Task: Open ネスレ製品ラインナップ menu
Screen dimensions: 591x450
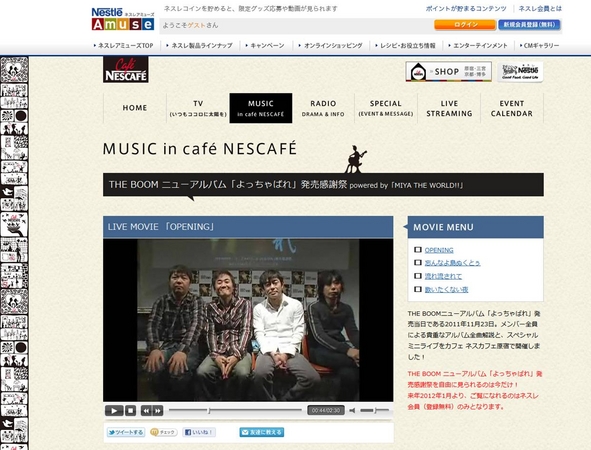Action: pyautogui.click(x=199, y=46)
